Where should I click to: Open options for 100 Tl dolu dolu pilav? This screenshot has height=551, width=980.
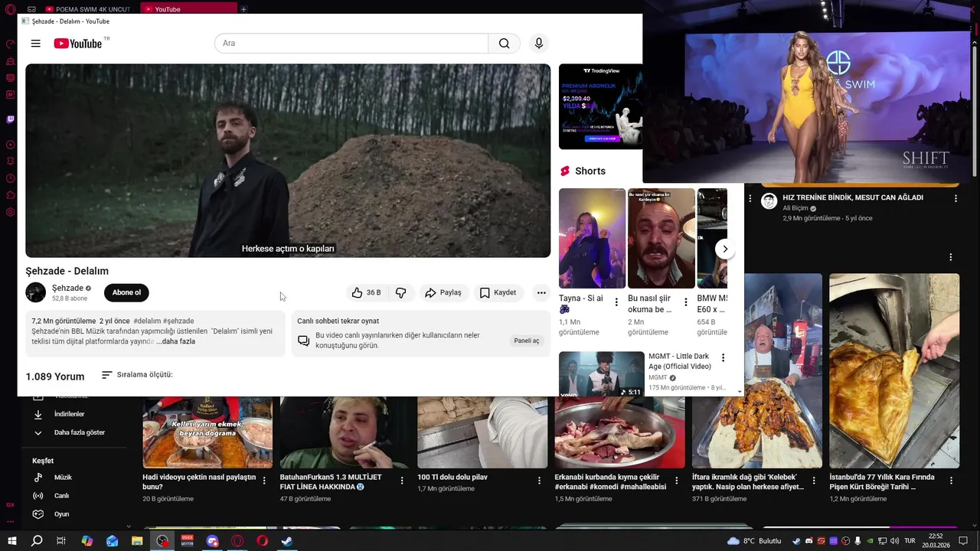click(539, 481)
